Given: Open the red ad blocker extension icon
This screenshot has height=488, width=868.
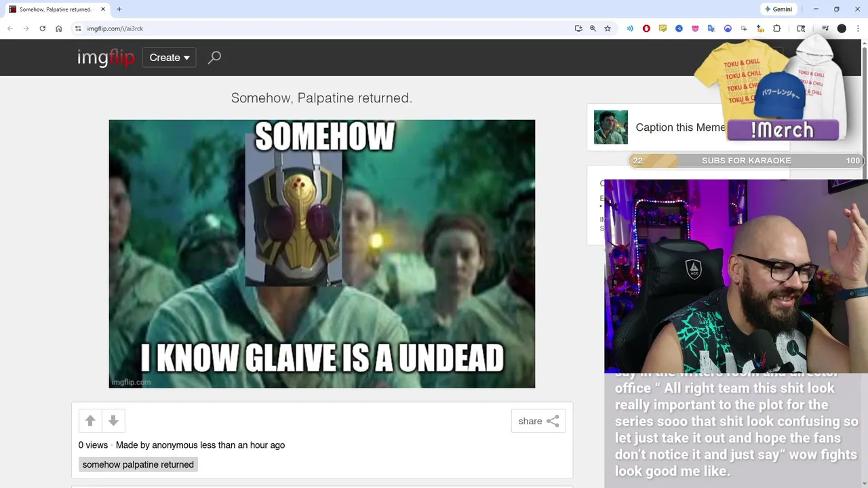Looking at the screenshot, I should tap(646, 28).
